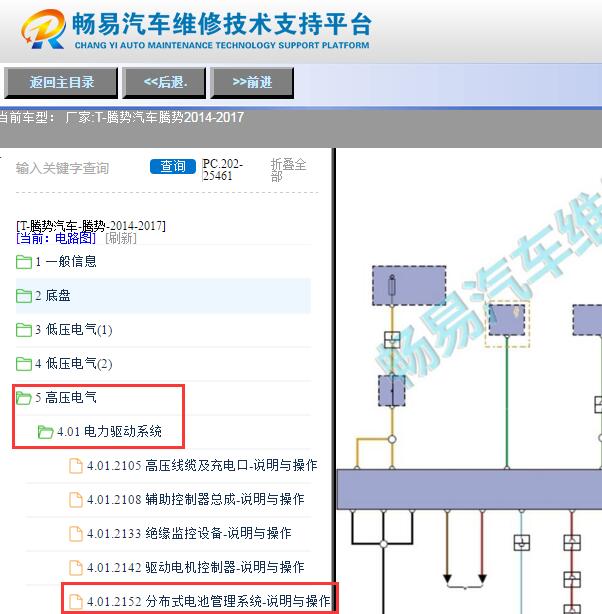Click the PC.202-25461 text
Viewport: 602px width, 614px height.
222,170
